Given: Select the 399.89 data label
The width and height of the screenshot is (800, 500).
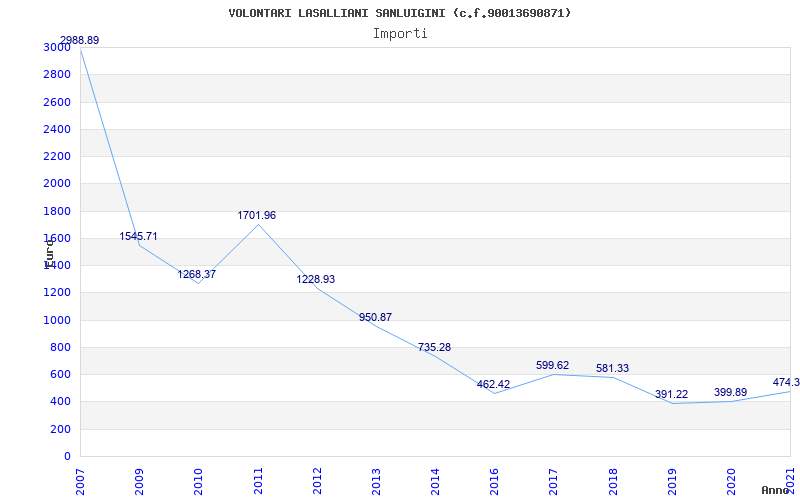Looking at the screenshot, I should (x=731, y=392).
